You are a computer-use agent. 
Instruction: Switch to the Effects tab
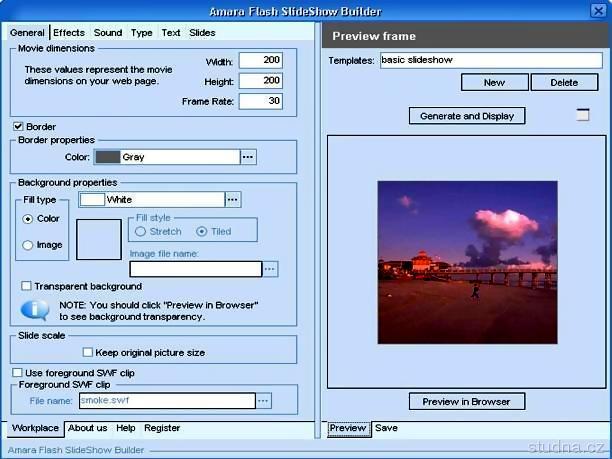tap(69, 33)
